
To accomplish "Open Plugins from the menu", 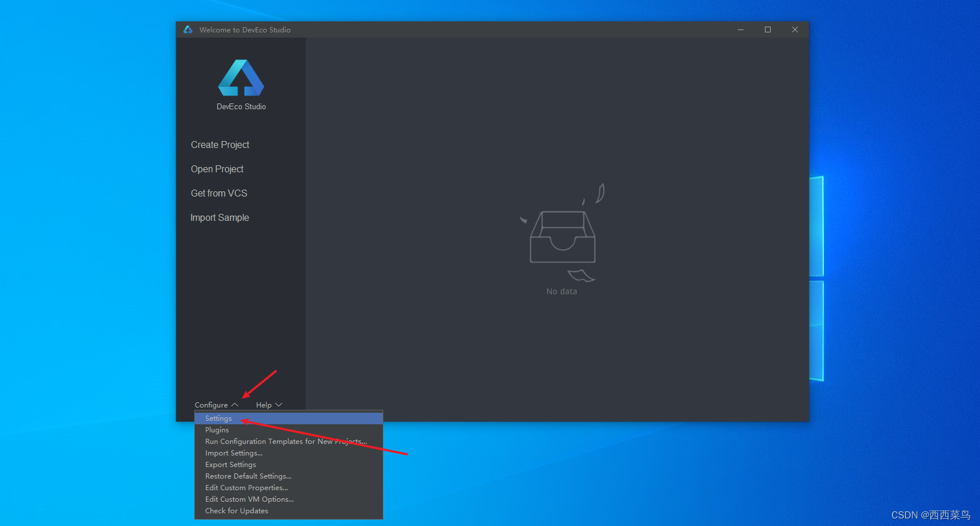I will [x=289, y=430].
